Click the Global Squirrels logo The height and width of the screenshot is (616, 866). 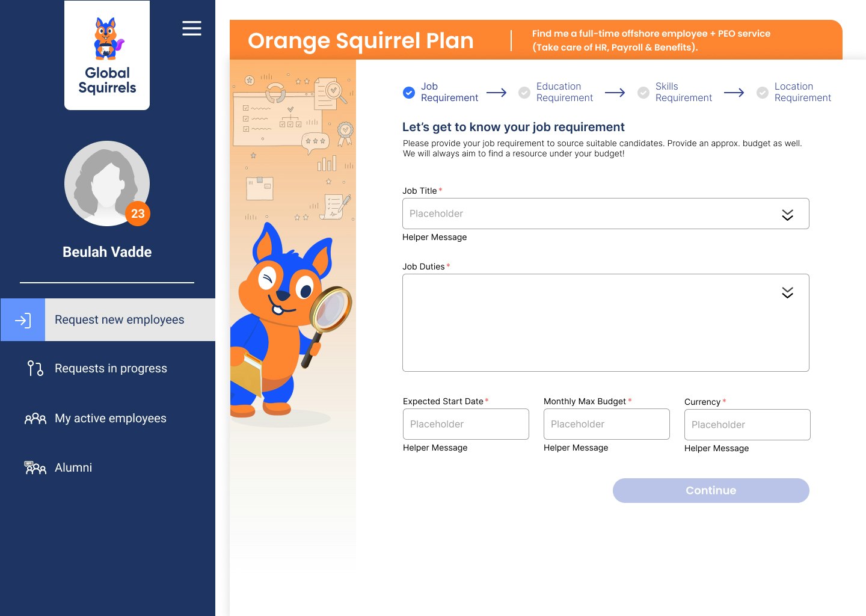107,55
